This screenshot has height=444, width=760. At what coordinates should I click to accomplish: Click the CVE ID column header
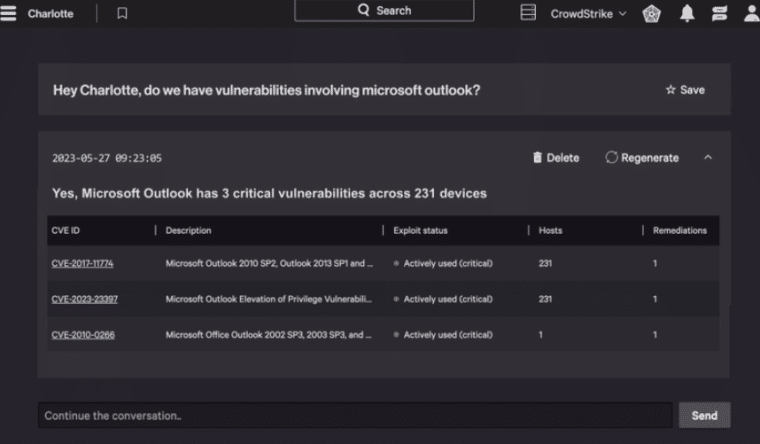[65, 230]
